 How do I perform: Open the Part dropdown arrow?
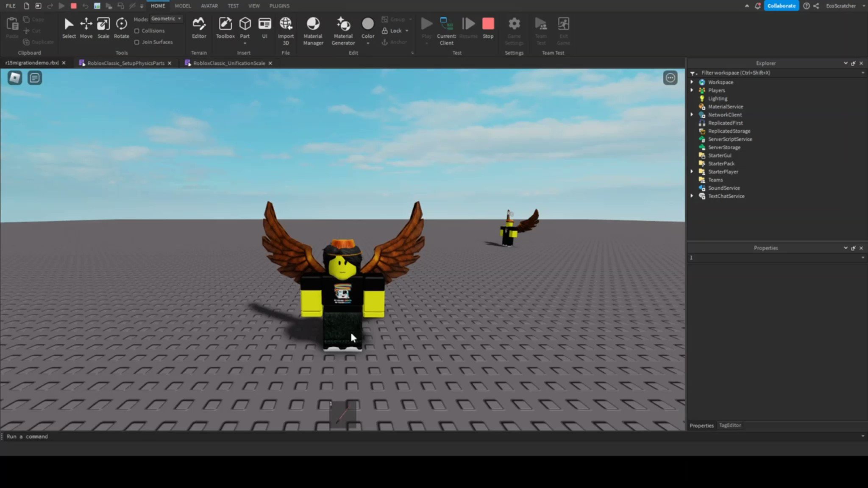(245, 43)
